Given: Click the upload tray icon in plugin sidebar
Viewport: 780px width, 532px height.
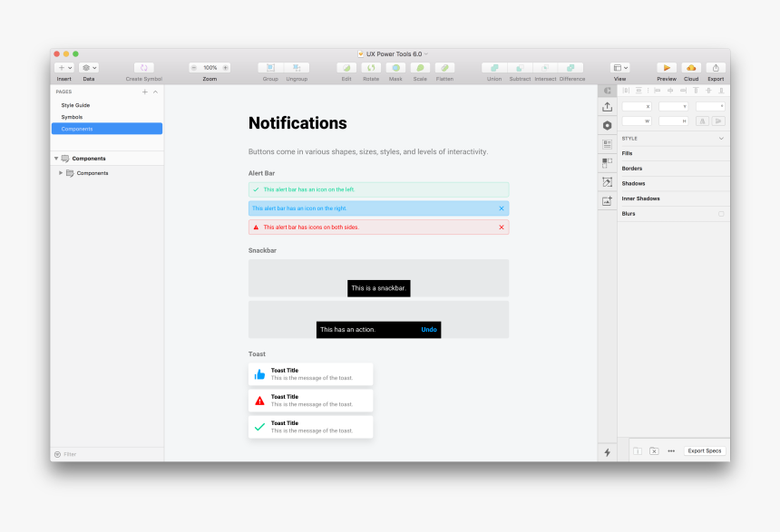Looking at the screenshot, I should pyautogui.click(x=608, y=107).
